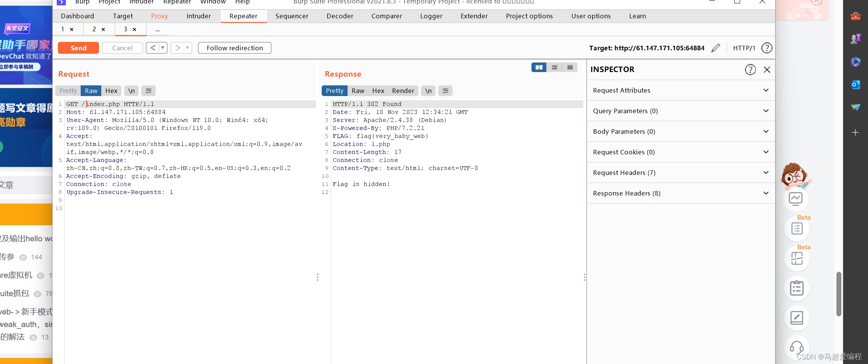
Task: Expand Request Cookies (0) section
Action: coord(681,152)
